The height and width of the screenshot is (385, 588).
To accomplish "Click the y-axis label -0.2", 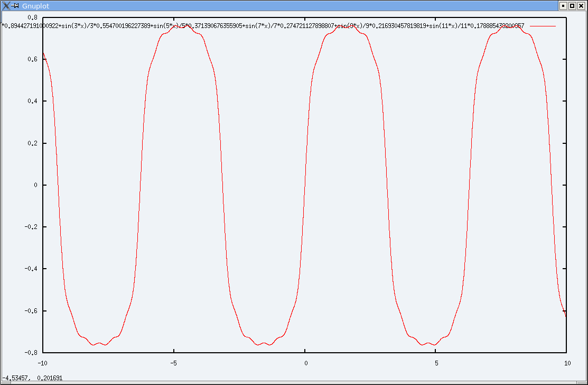I will pyautogui.click(x=31, y=227).
